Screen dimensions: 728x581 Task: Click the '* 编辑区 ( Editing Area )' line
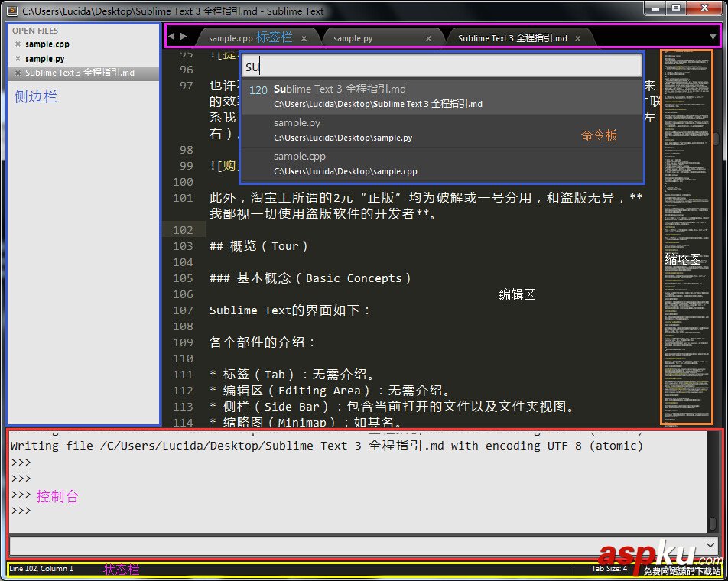point(329,391)
